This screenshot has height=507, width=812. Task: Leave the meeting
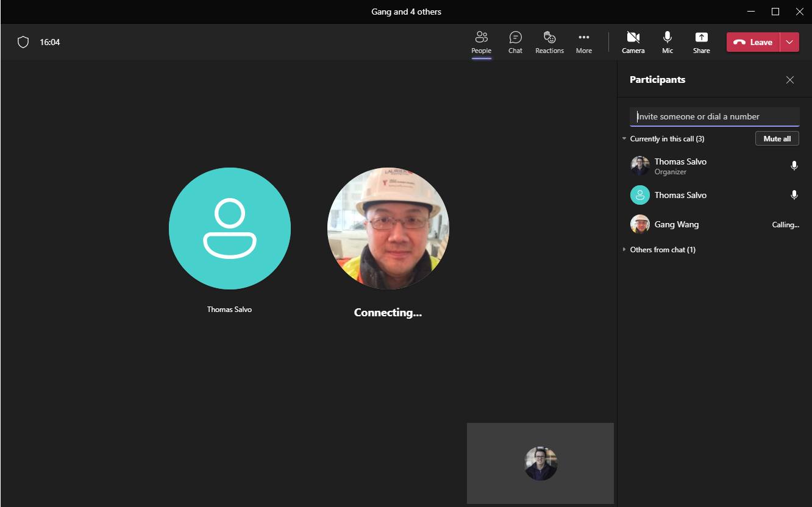pyautogui.click(x=753, y=42)
